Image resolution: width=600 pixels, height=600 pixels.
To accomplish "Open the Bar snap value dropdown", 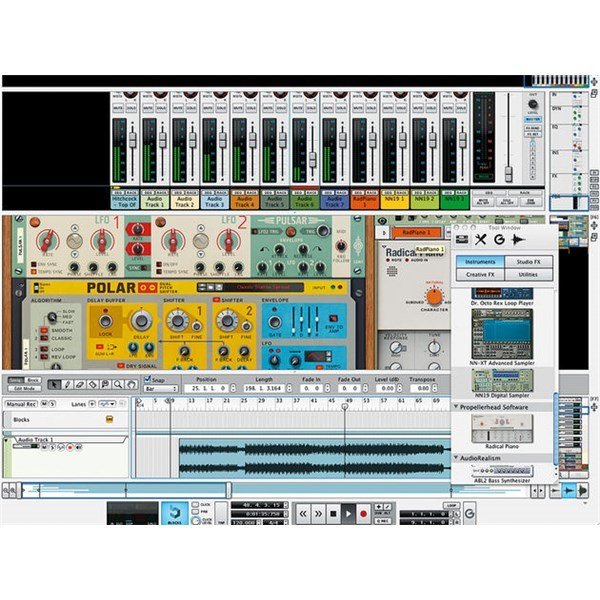I will (163, 389).
